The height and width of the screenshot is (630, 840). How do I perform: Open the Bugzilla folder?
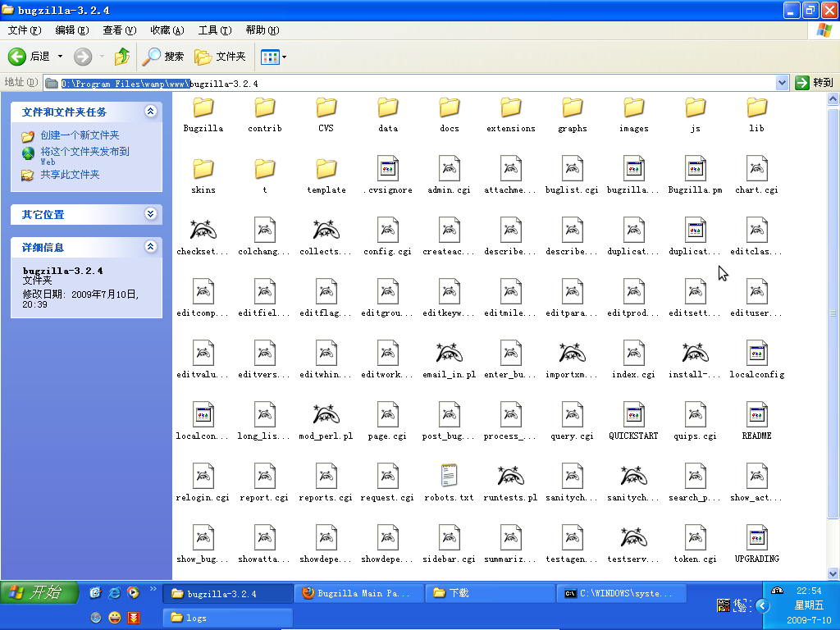coord(203,114)
